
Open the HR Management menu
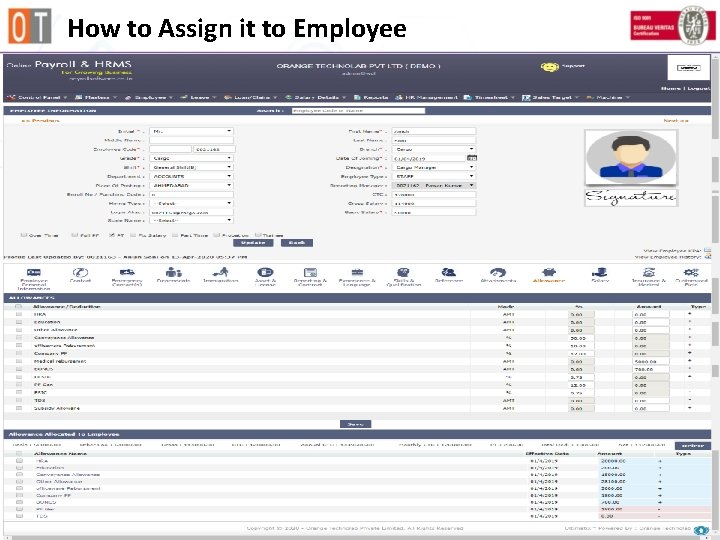coord(427,97)
